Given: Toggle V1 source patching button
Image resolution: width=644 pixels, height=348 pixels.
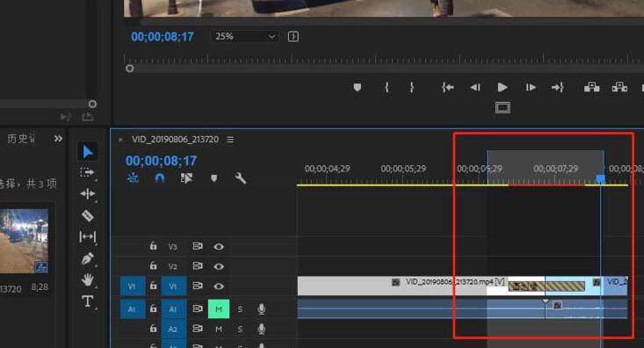Looking at the screenshot, I should (x=133, y=286).
